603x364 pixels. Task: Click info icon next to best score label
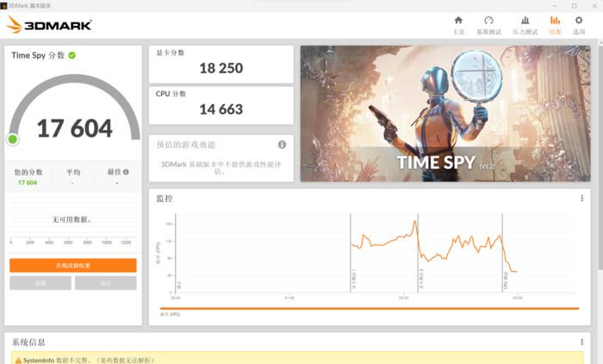[126, 172]
